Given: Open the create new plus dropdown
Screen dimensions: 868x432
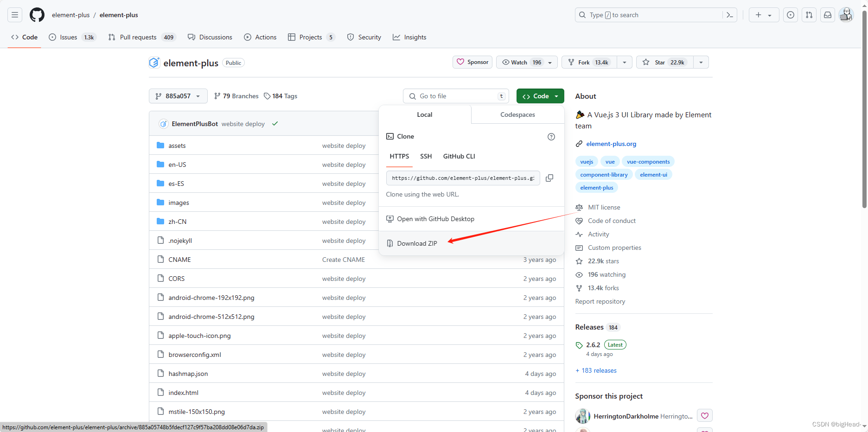Looking at the screenshot, I should click(764, 15).
